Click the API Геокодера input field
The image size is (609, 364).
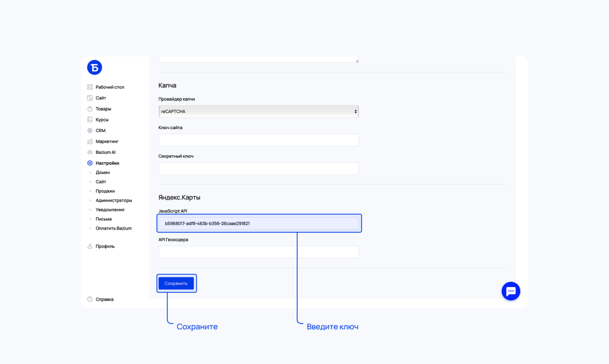(258, 252)
